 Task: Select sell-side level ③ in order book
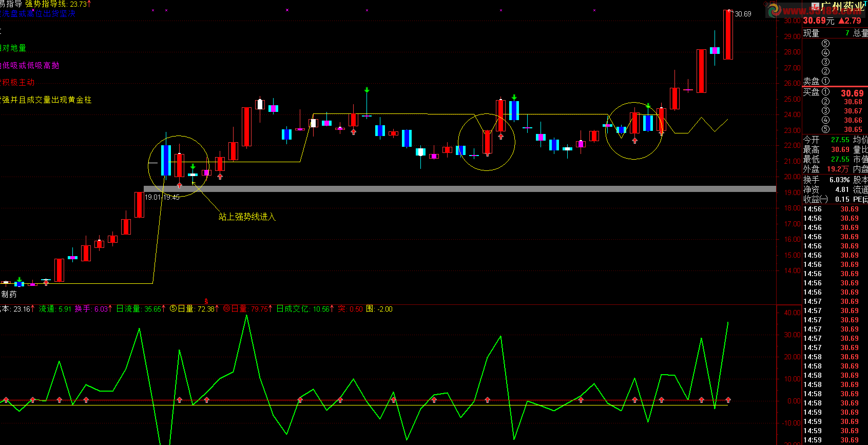pos(825,62)
